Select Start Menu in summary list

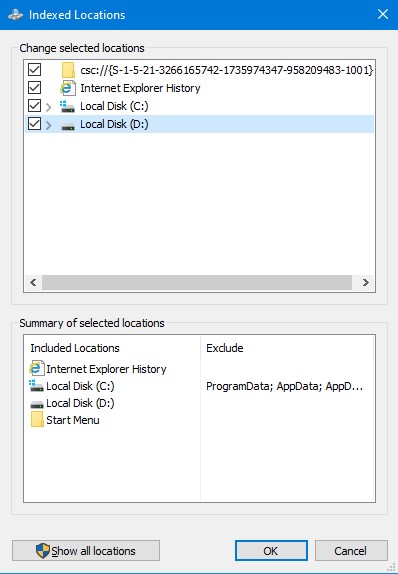[73, 420]
